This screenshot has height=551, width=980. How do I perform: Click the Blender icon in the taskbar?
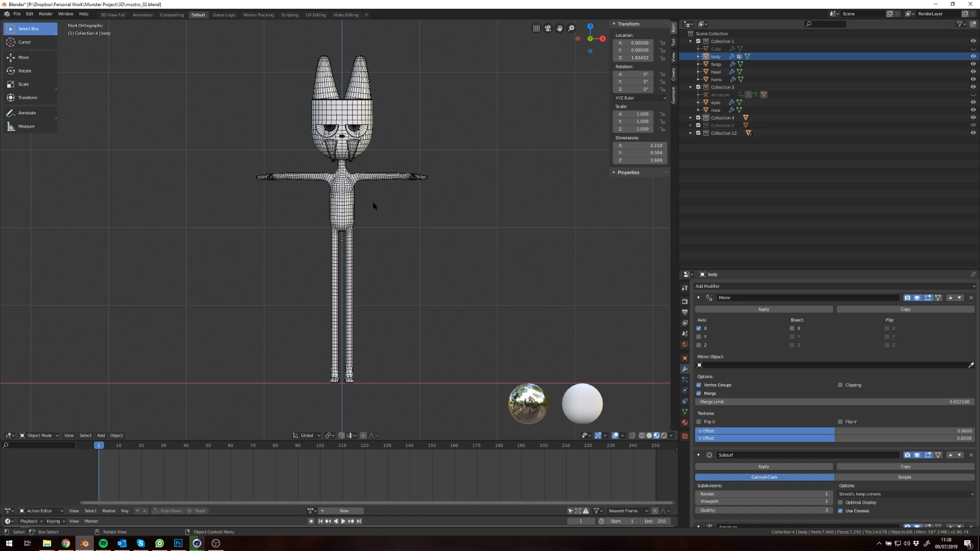85,543
